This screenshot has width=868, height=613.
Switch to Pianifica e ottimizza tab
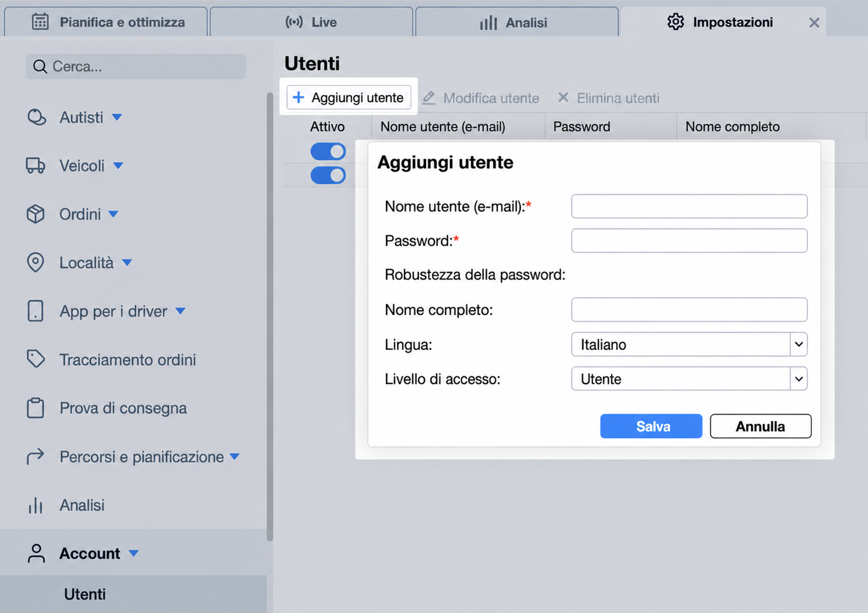coord(106,22)
